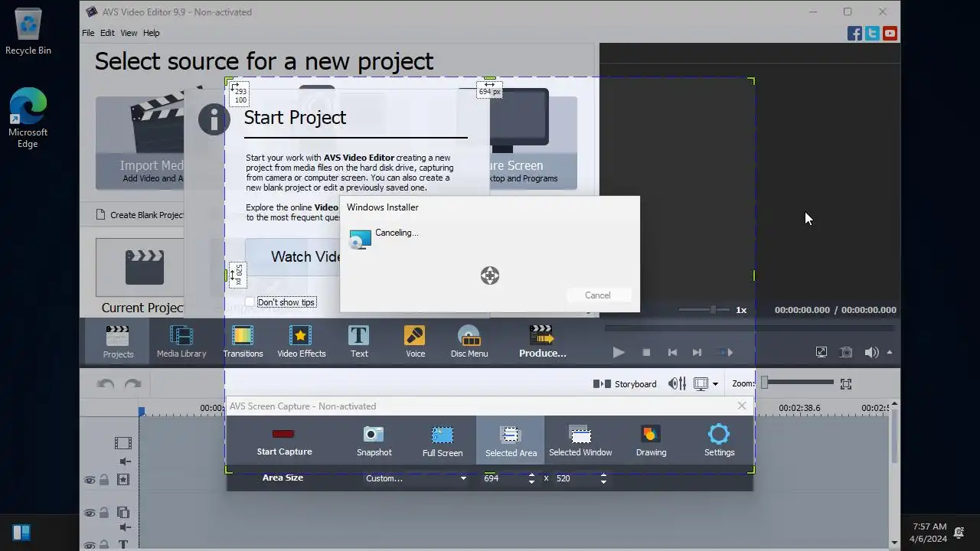The image size is (980, 551).
Task: Open the Projects section
Action: (118, 341)
